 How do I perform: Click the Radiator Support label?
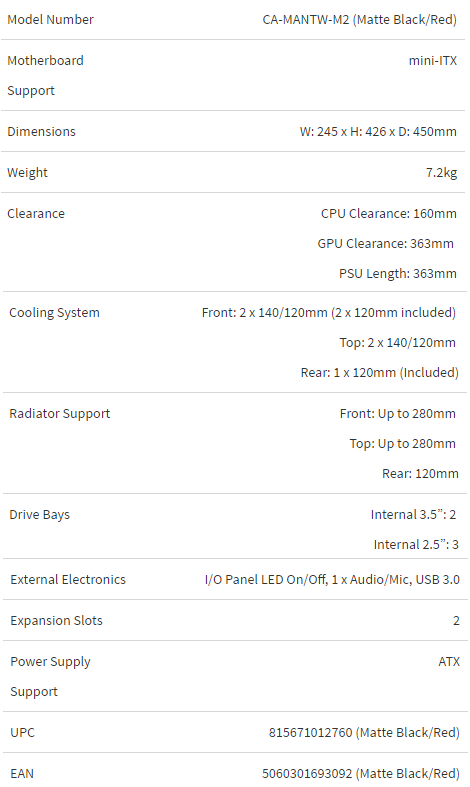point(60,414)
